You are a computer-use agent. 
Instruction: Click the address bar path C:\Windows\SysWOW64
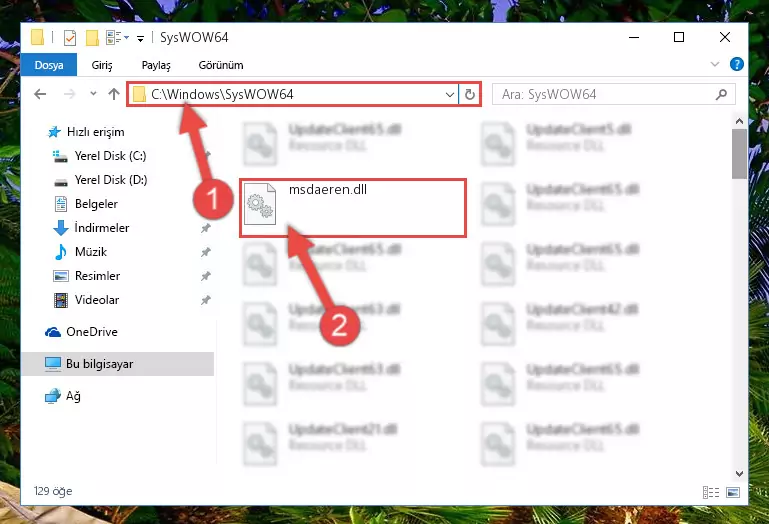(x=222, y=94)
